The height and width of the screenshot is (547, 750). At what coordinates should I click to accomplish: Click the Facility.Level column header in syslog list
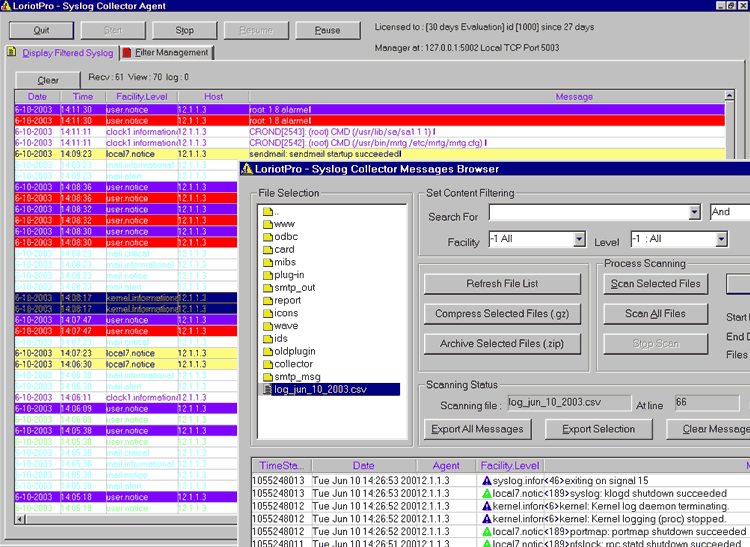tap(142, 97)
